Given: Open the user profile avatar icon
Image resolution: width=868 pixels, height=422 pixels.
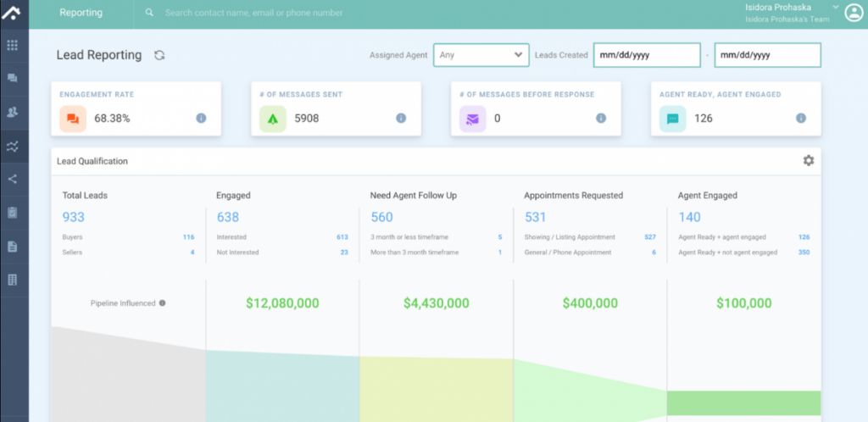Looking at the screenshot, I should [x=854, y=13].
